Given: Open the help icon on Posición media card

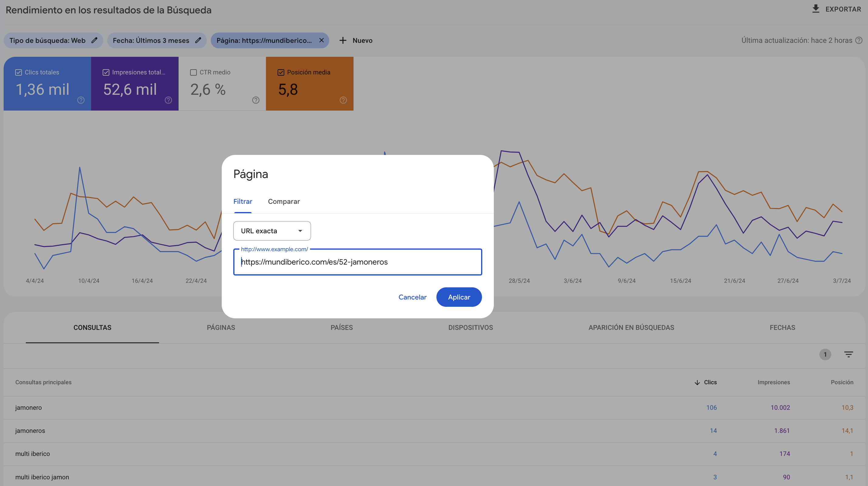Looking at the screenshot, I should 343,100.
